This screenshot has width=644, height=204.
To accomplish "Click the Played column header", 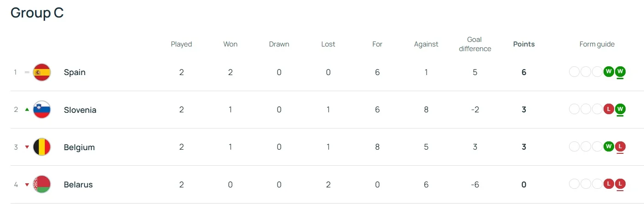I will [181, 44].
